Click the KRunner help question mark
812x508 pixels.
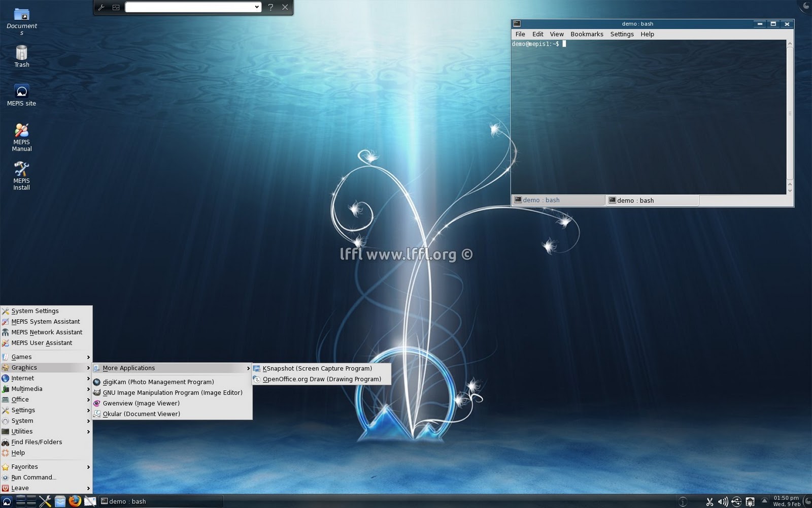pyautogui.click(x=270, y=7)
